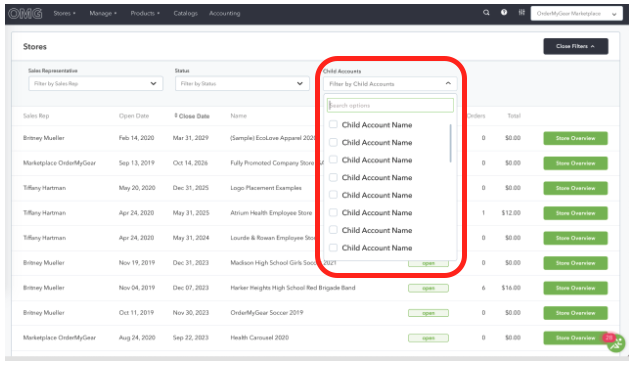This screenshot has height=366, width=636.
Task: Click the Sep 22, 2023 close date
Action: click(191, 338)
